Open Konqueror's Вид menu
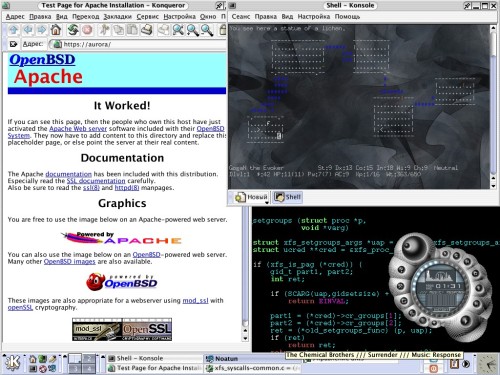Screen dimensions: 500x375 pos(61,17)
